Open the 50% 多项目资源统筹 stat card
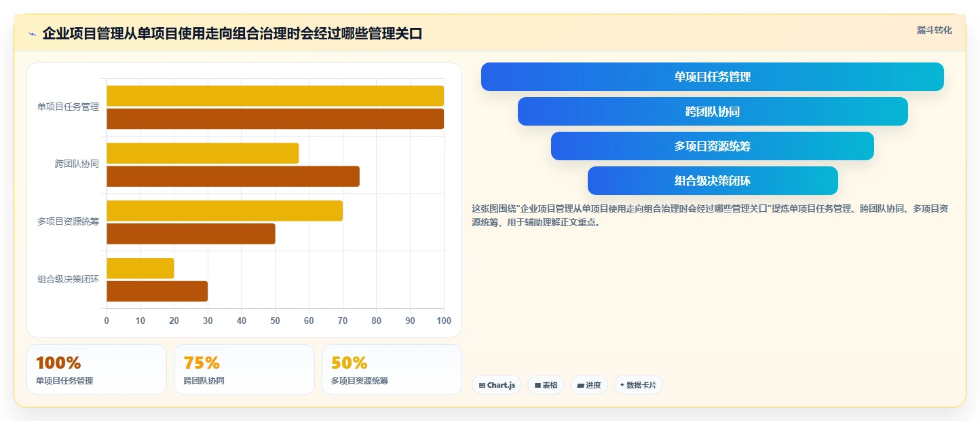 [x=392, y=369]
